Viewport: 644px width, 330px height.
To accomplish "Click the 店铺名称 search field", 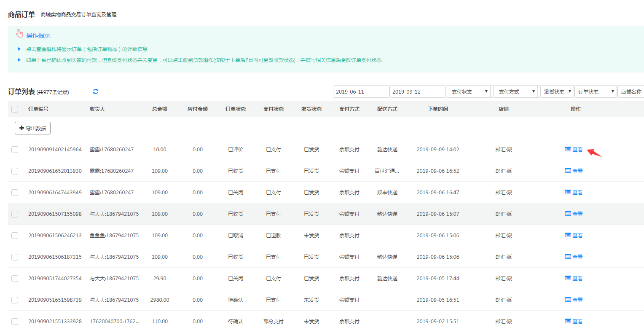I will point(631,91).
